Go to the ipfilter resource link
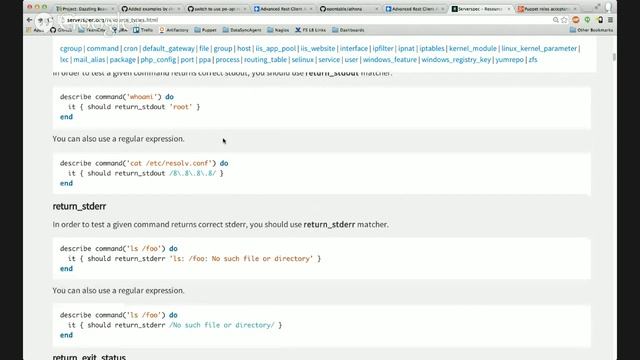 (x=383, y=48)
